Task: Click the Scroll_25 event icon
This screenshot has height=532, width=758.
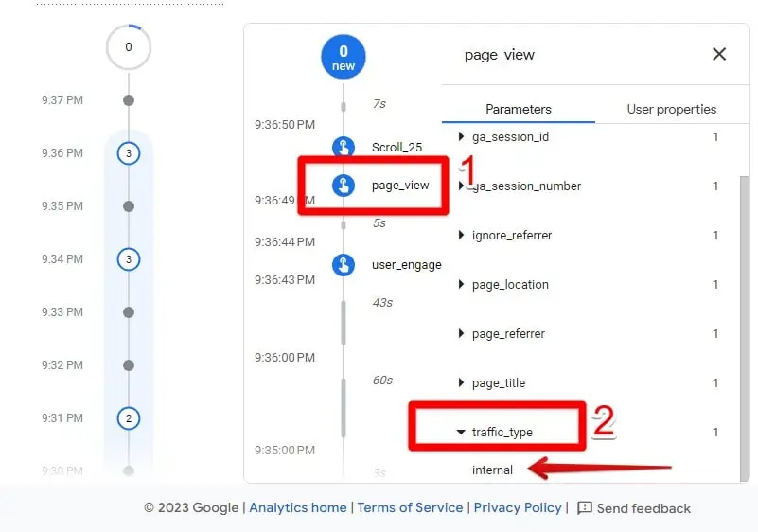Action: click(x=343, y=147)
